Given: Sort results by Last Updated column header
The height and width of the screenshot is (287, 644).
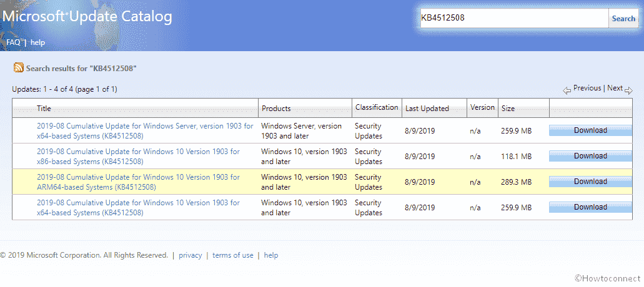Looking at the screenshot, I should [x=427, y=109].
